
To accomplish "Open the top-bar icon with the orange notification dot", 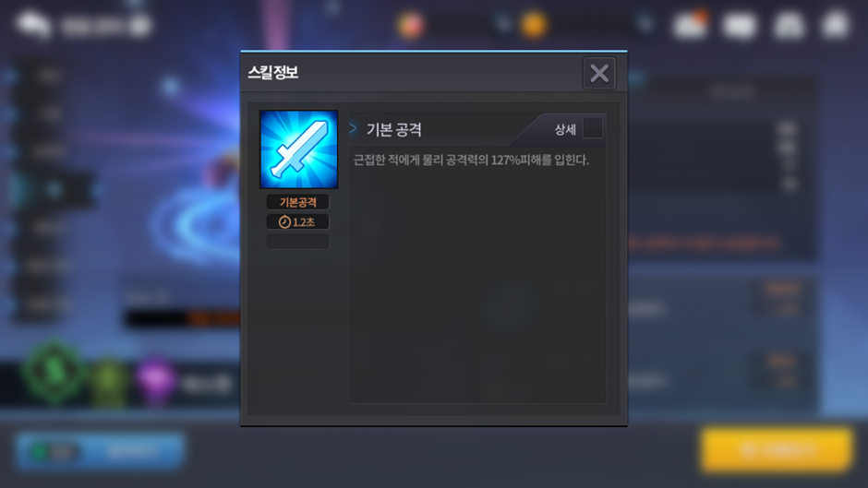I will 690,25.
